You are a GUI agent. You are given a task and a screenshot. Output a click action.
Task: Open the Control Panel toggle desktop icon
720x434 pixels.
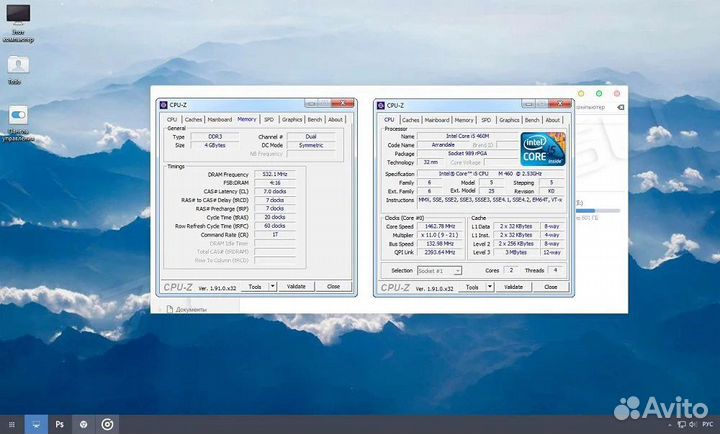(x=18, y=115)
